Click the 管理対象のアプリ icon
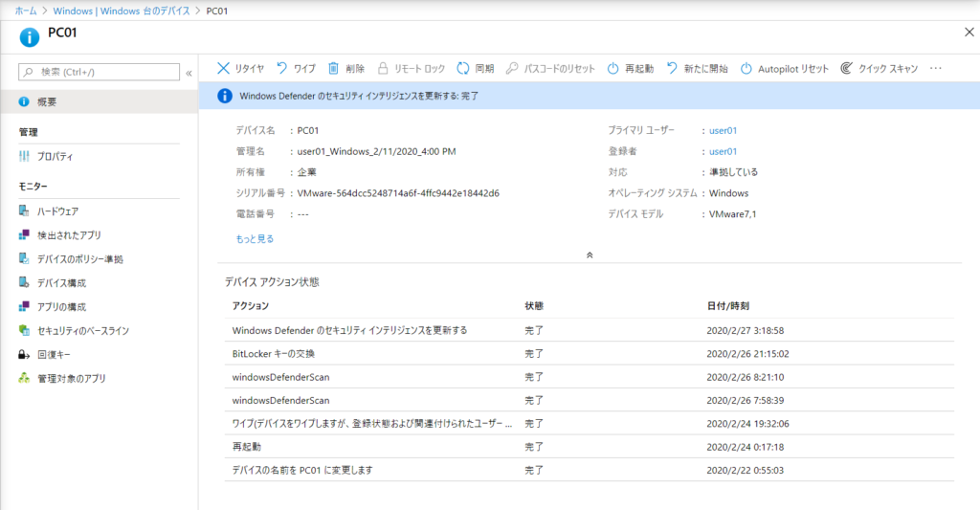The height and width of the screenshot is (510, 980). coord(24,378)
